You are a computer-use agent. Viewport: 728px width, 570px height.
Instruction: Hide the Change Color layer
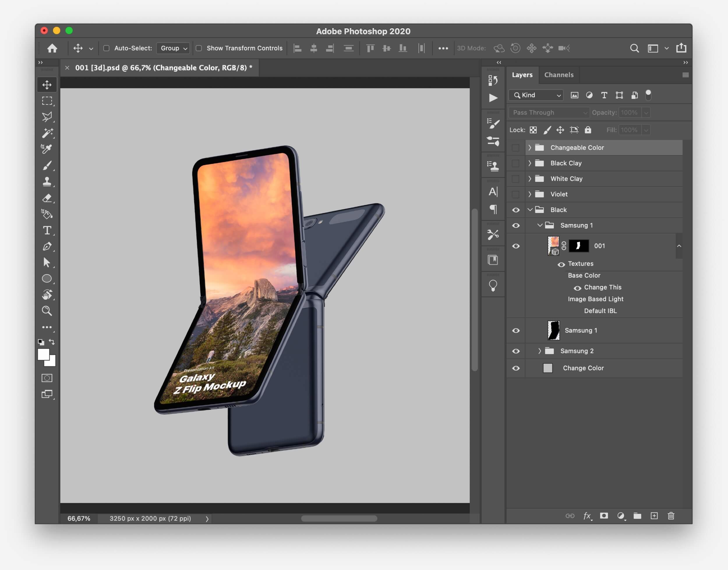pyautogui.click(x=516, y=368)
